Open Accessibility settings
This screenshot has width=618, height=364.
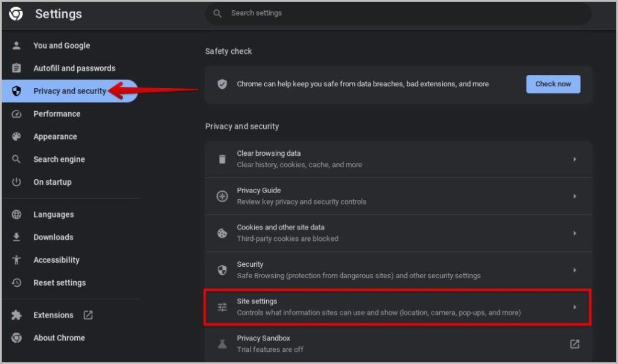(x=70, y=260)
